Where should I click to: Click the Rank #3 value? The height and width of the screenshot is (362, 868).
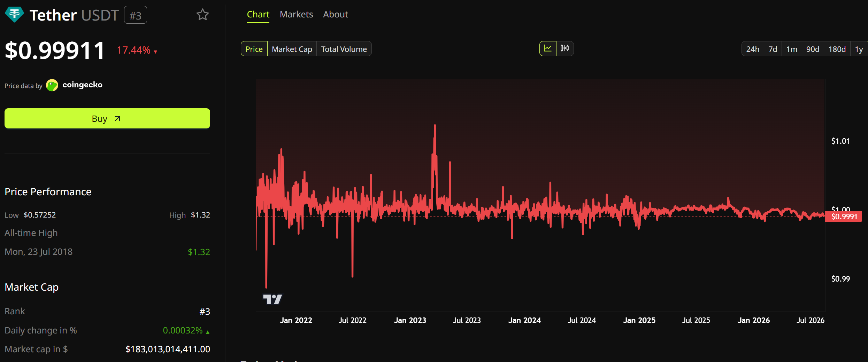205,312
